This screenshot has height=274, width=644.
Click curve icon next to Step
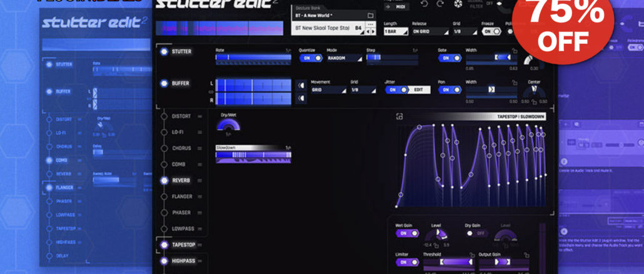[x=415, y=51]
